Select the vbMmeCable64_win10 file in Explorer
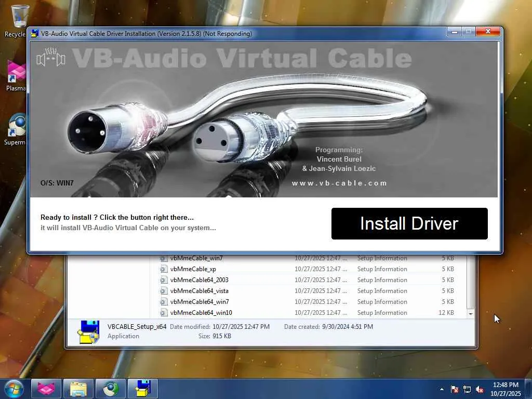 (307, 312)
